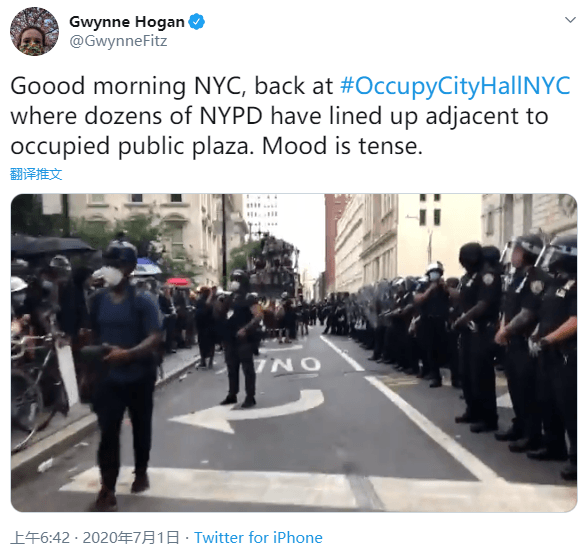Viewport: 587px width, 554px height.
Task: Visit the @GwynneFitz handle
Action: point(118,41)
